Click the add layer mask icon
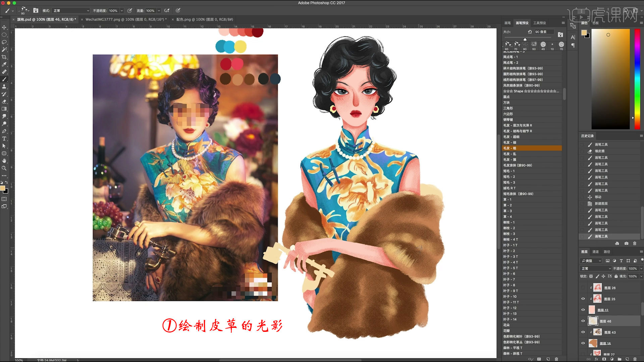This screenshot has width=644, height=362. [x=604, y=359]
